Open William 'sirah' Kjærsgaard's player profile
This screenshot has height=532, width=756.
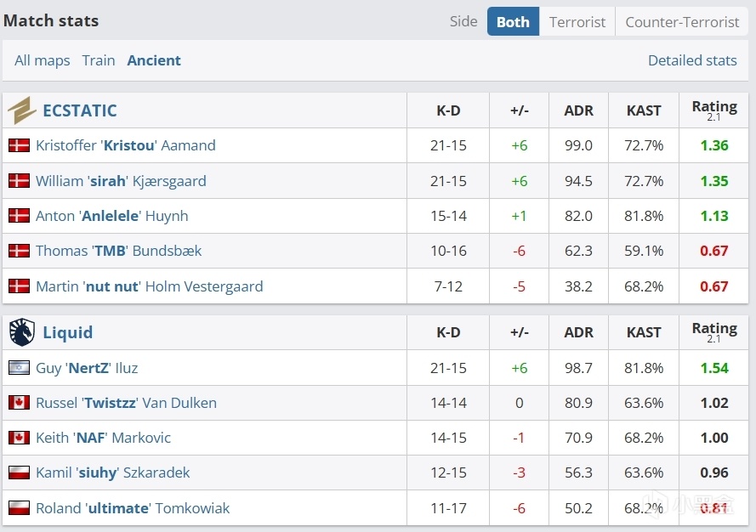click(x=121, y=181)
